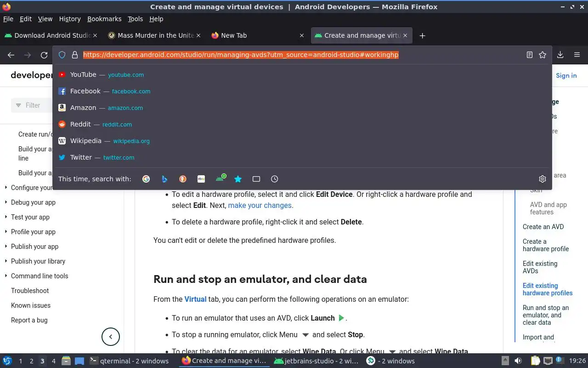Go back to previous page
The width and height of the screenshot is (588, 368).
[x=11, y=55]
